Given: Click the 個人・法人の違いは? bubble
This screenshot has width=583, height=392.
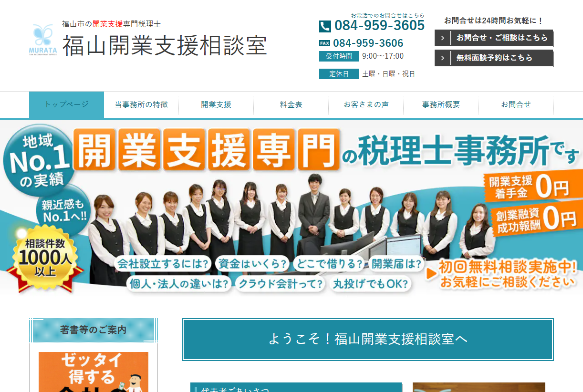Looking at the screenshot, I should (179, 284).
